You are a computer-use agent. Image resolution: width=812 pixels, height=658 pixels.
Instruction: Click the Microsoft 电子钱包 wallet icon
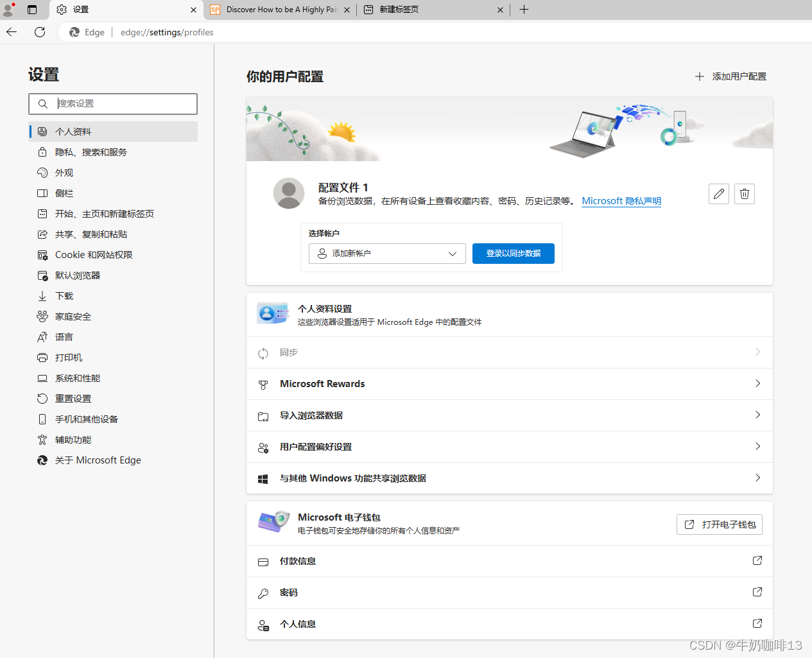(273, 522)
